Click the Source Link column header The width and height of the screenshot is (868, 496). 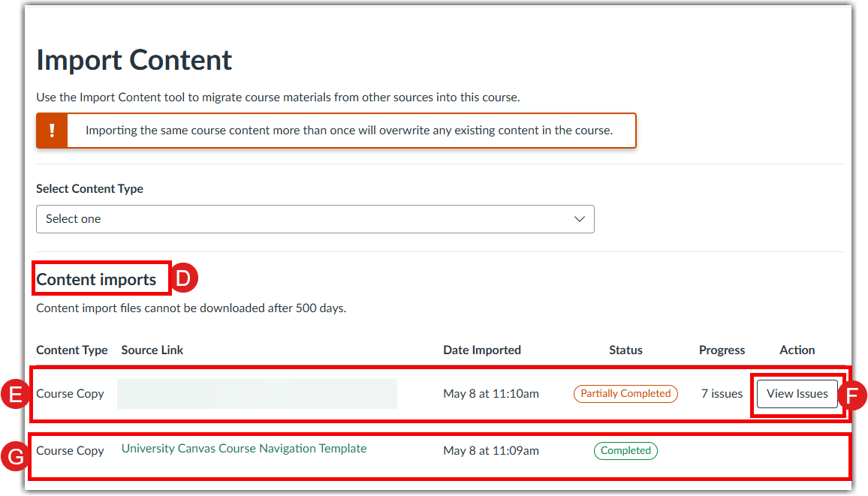point(152,350)
